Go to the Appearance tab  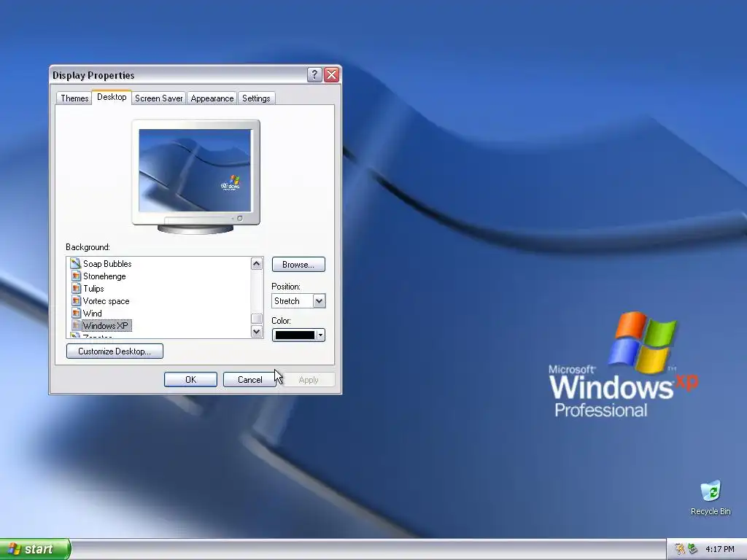pos(212,98)
